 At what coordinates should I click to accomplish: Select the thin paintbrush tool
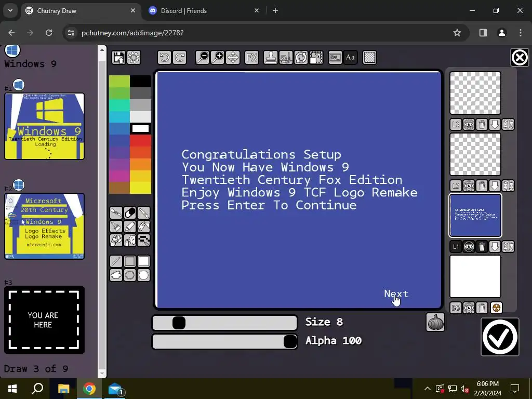[x=144, y=212]
